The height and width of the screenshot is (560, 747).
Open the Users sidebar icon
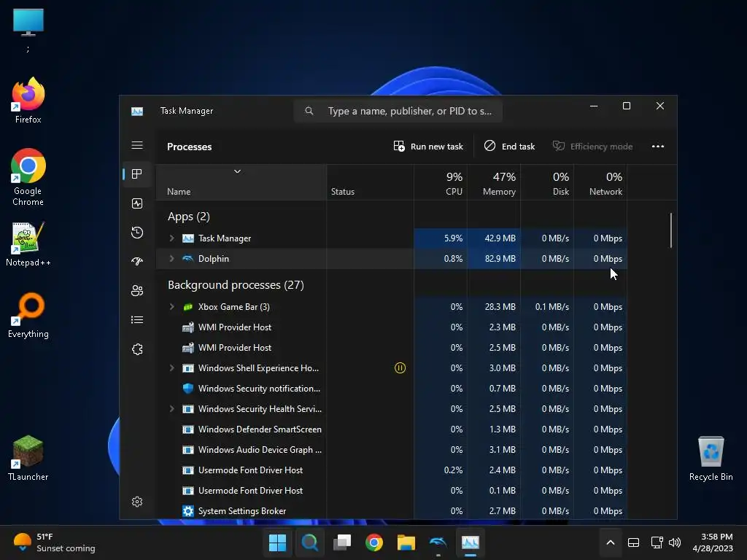pyautogui.click(x=137, y=290)
